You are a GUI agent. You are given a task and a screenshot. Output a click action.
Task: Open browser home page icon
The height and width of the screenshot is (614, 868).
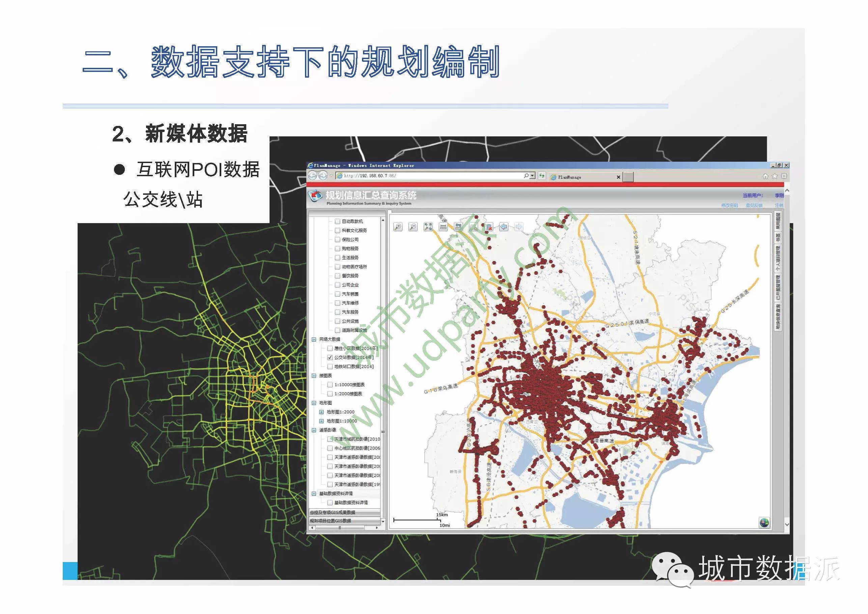pos(765,176)
